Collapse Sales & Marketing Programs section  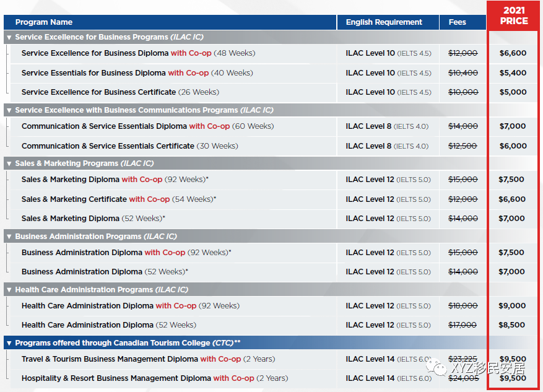(9, 163)
